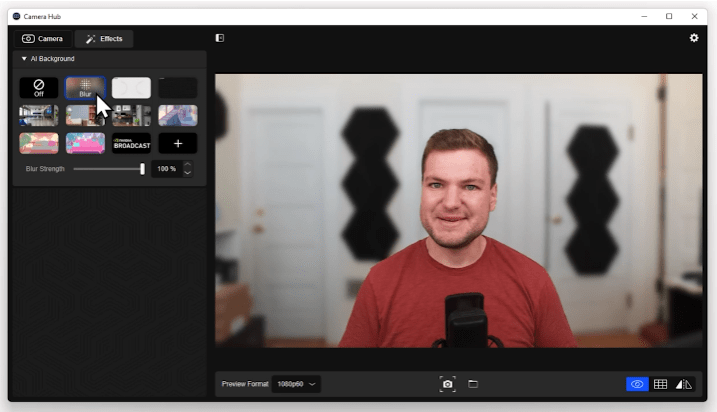The width and height of the screenshot is (717, 412).
Task: Switch to the Effects tab
Action: point(104,39)
